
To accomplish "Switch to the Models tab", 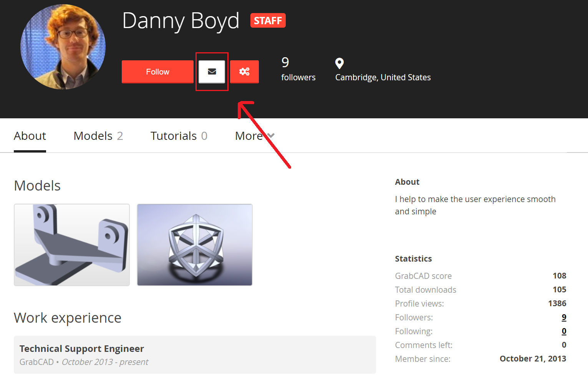I will (x=98, y=136).
